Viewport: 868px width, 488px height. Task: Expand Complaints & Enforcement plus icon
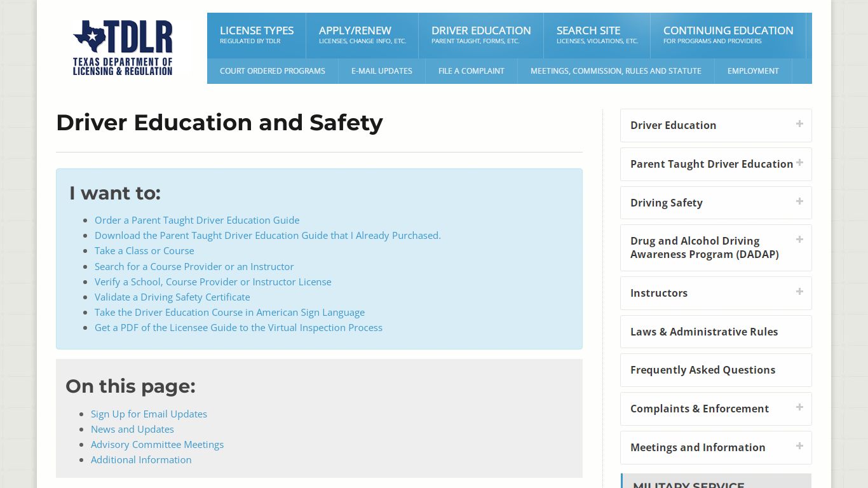tap(799, 407)
